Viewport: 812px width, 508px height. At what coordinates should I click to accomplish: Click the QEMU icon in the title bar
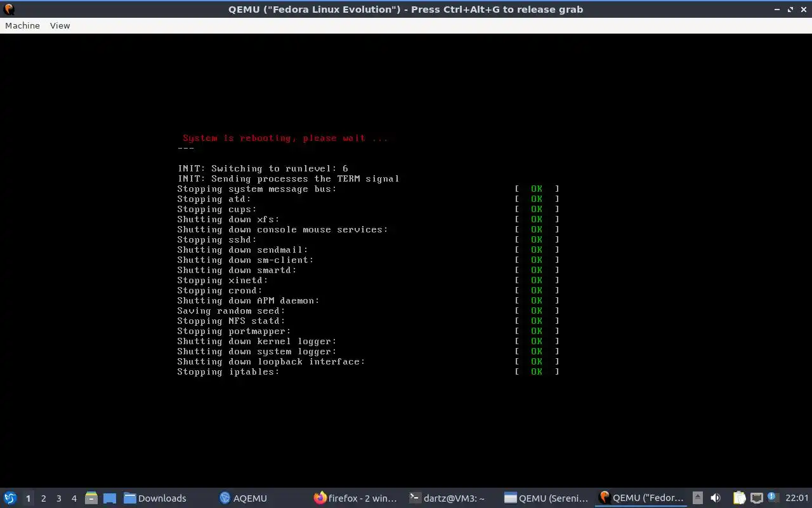click(9, 9)
